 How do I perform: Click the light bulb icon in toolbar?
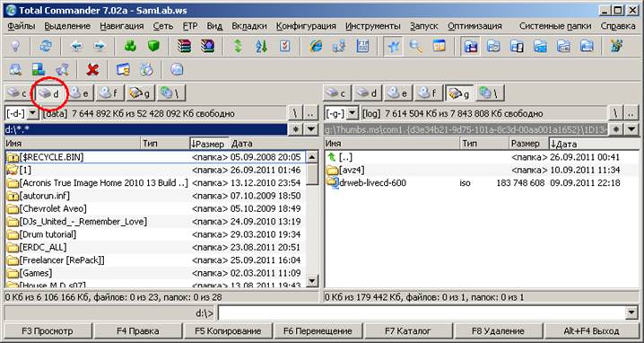click(15, 46)
